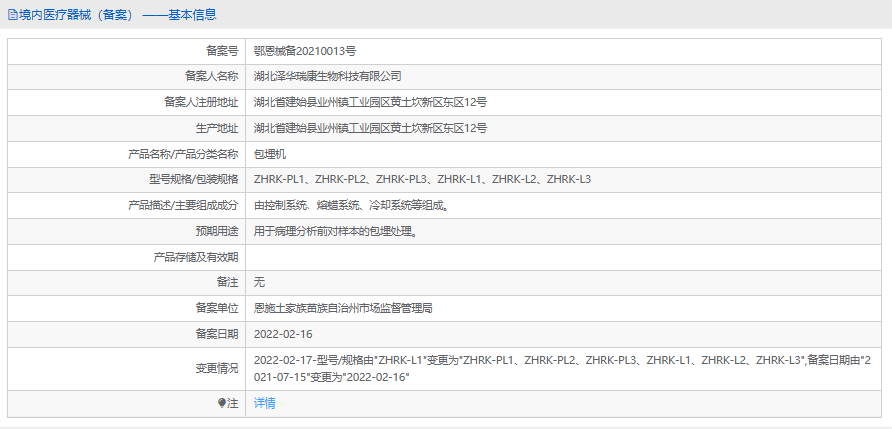Click the 产品描述/主要组成成分 label

click(183, 205)
